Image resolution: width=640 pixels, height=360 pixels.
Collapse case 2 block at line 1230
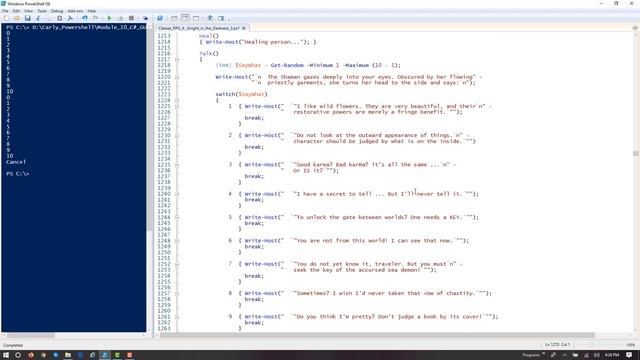click(177, 136)
